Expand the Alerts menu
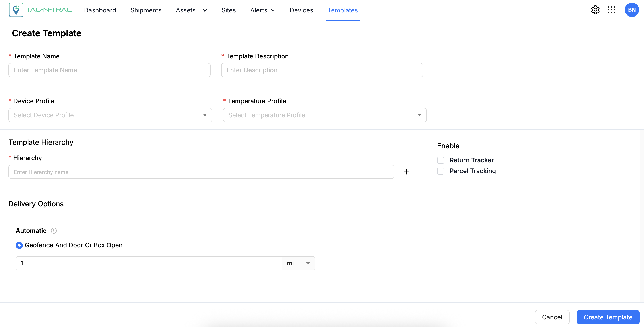The width and height of the screenshot is (644, 327). pyautogui.click(x=262, y=10)
